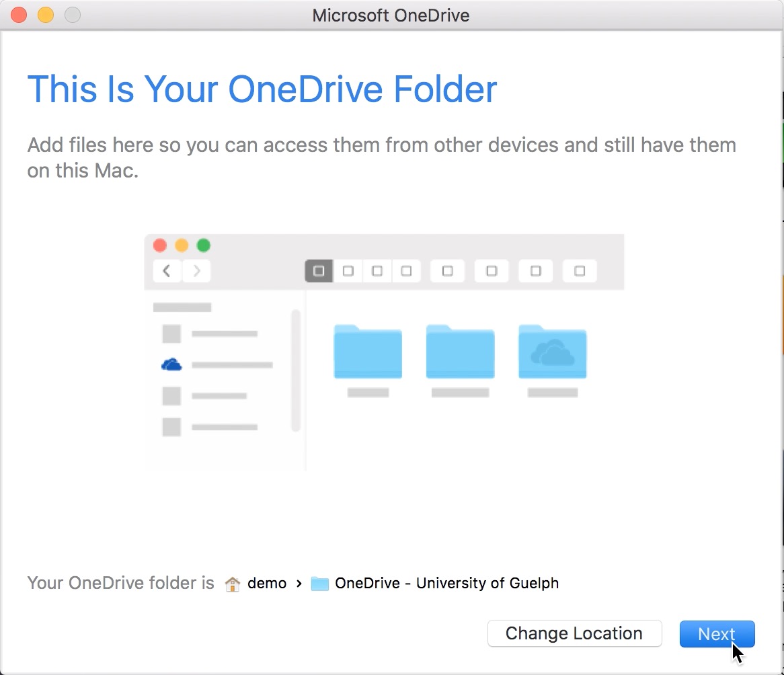Click "demo" in the OneDrive folder path
Image resolution: width=784 pixels, height=675 pixels.
coord(268,584)
